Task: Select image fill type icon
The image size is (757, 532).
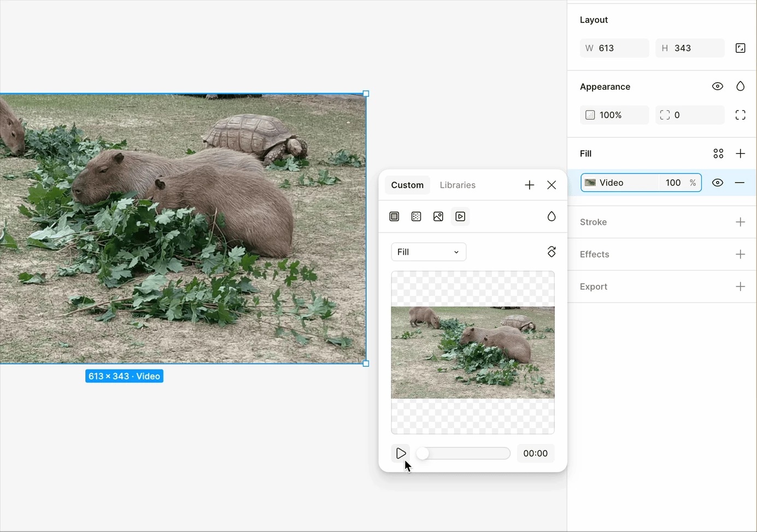Action: (x=438, y=217)
